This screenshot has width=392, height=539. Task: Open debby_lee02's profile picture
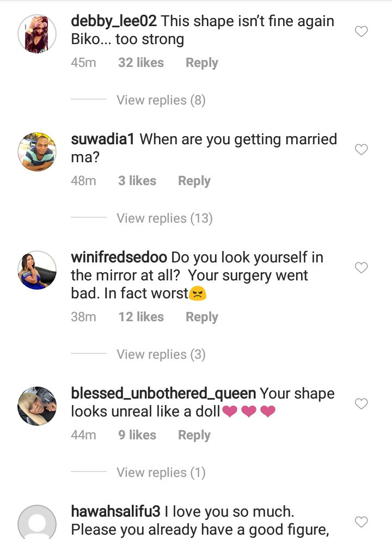point(37,34)
